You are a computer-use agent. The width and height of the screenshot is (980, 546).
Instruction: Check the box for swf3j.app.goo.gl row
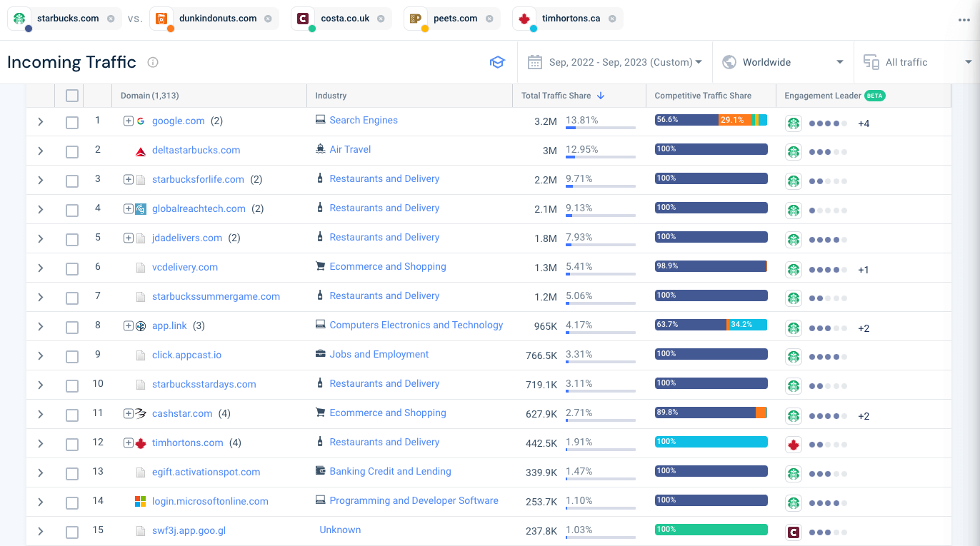(72, 532)
